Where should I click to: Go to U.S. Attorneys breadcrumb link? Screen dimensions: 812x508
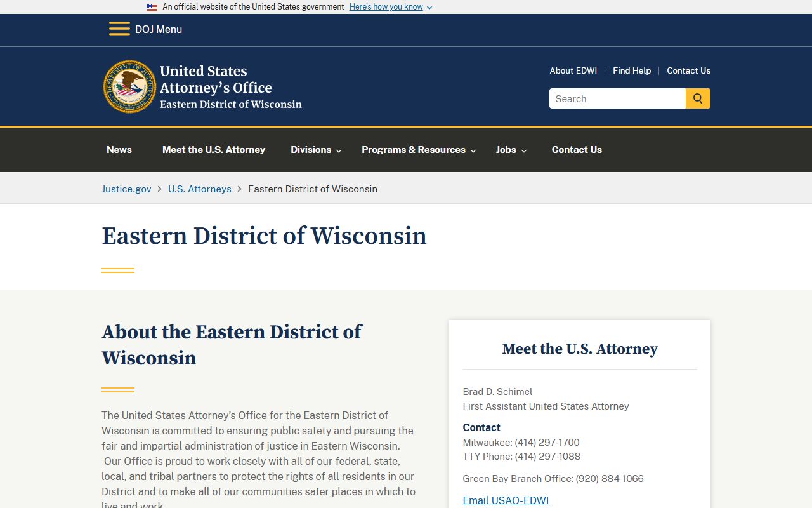tap(200, 189)
